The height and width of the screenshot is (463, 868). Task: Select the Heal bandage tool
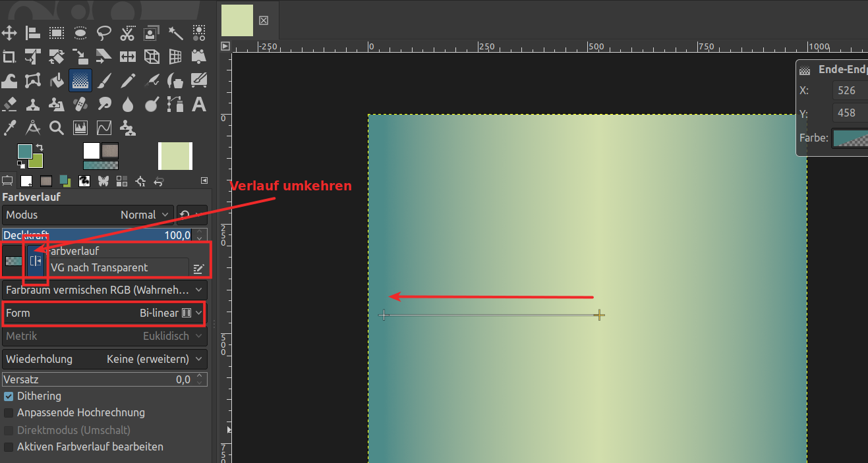[x=80, y=104]
